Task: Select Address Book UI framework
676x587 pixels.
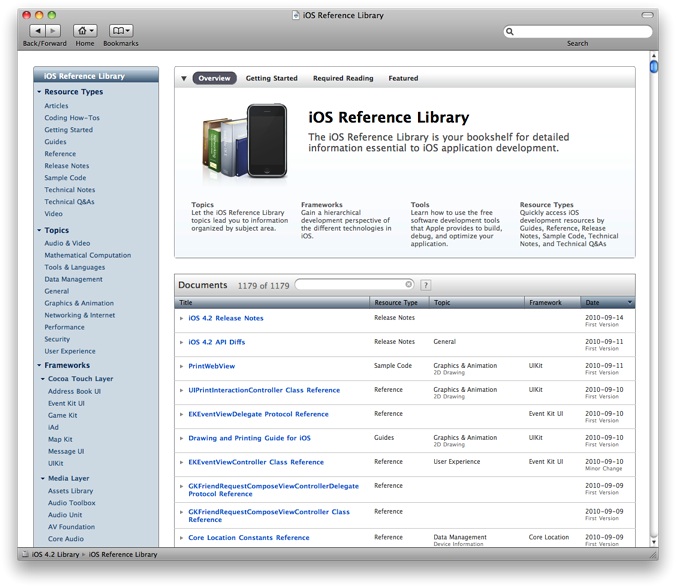Action: (74, 391)
